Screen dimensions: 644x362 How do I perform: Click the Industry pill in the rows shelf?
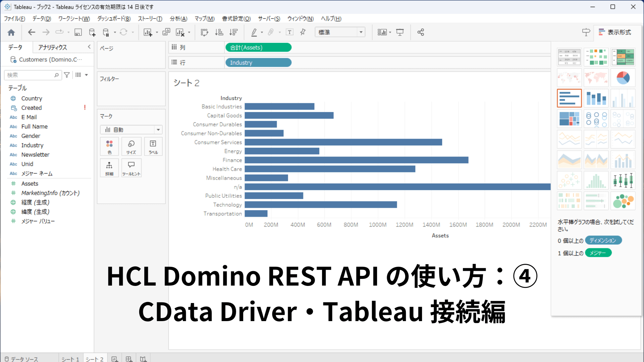click(x=258, y=62)
